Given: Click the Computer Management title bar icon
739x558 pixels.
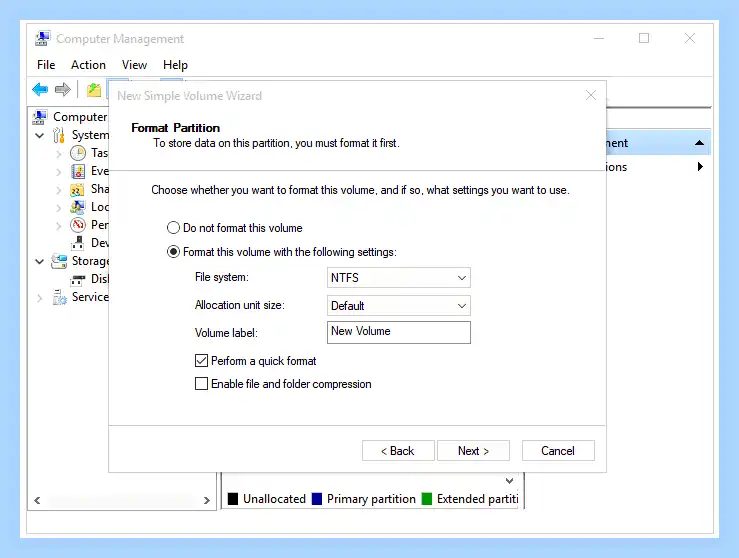Looking at the screenshot, I should coord(42,39).
